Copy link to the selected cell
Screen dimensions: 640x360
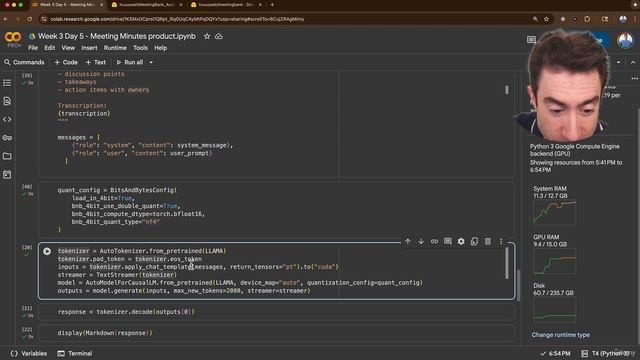tap(434, 242)
